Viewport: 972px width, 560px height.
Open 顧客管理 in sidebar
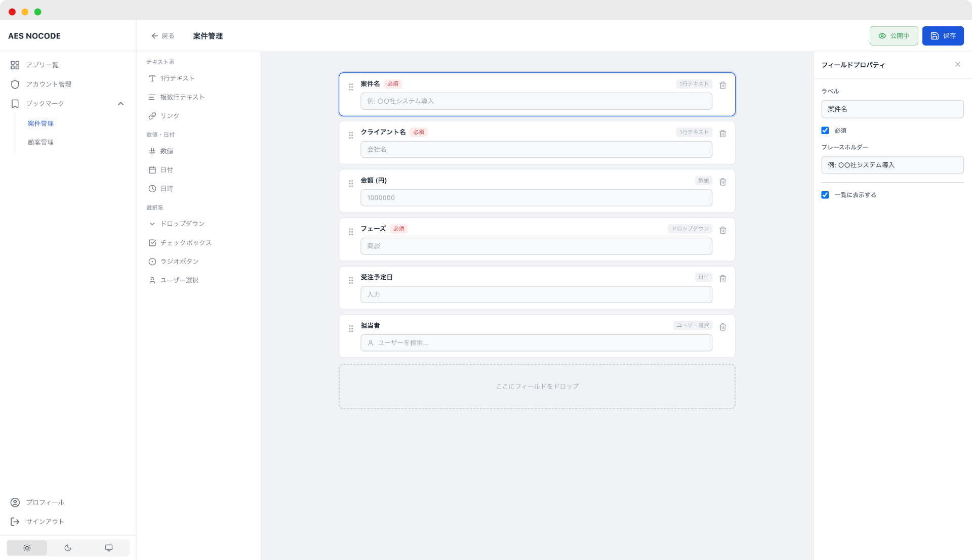click(x=40, y=143)
